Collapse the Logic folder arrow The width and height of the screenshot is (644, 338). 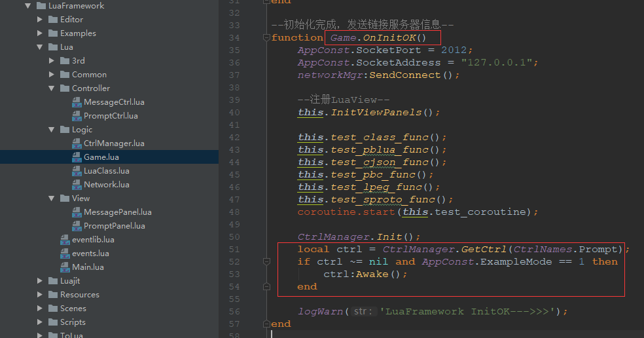pos(52,130)
